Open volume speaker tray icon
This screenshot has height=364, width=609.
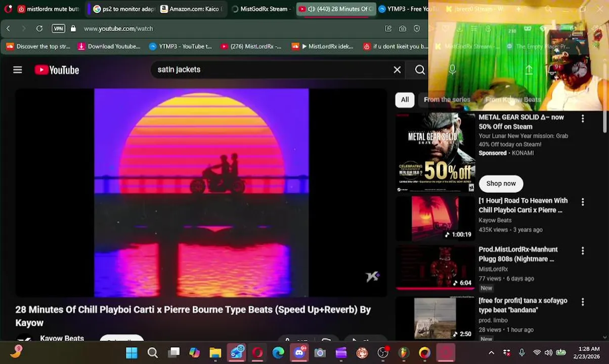[549, 353]
